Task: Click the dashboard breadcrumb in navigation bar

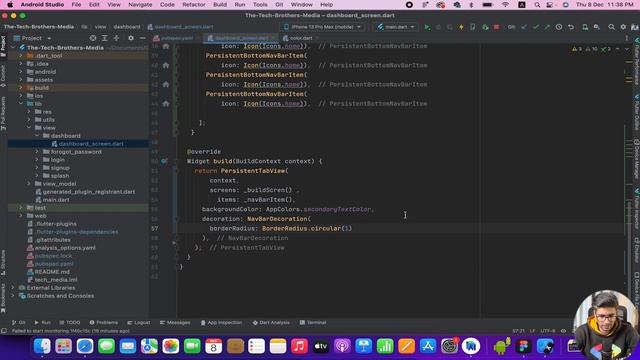Action: (127, 27)
